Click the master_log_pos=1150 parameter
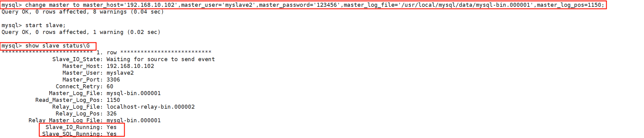 click(x=569, y=5)
